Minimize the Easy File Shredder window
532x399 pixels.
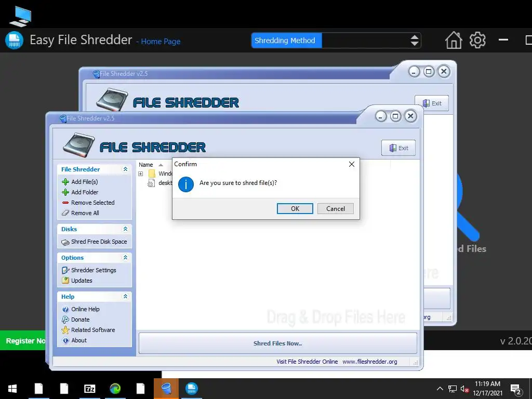(x=503, y=40)
